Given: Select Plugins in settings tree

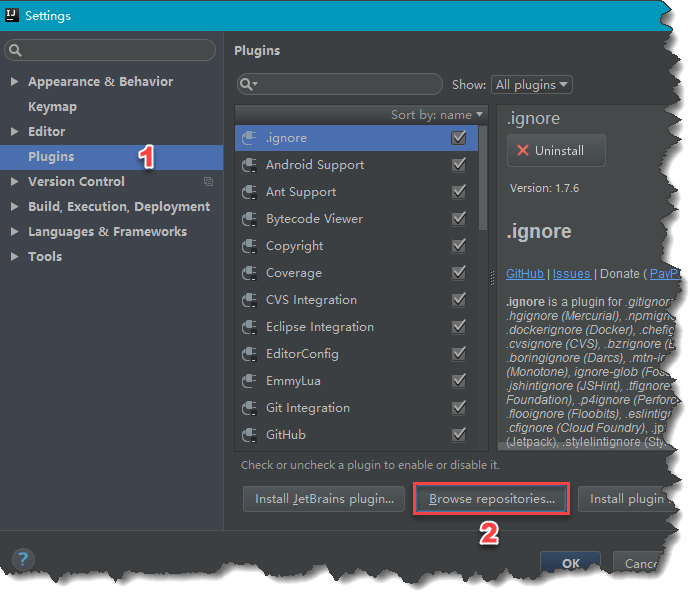Looking at the screenshot, I should click(111, 157).
